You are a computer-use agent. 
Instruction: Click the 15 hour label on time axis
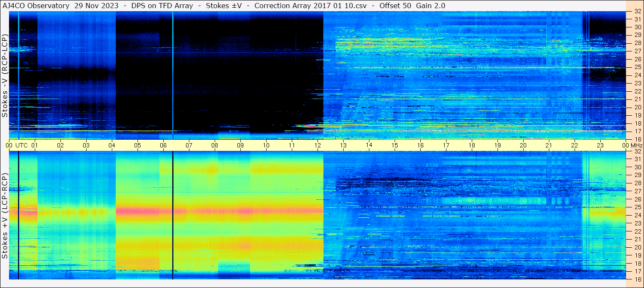[x=395, y=145]
